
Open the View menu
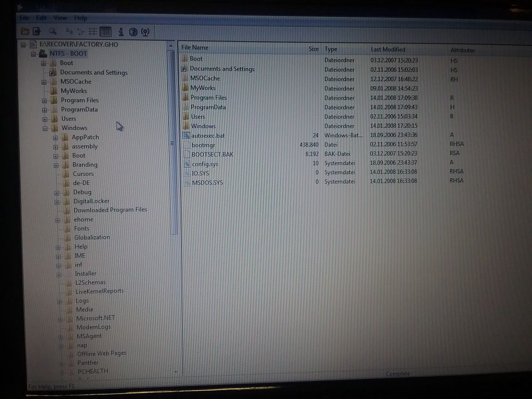point(60,18)
